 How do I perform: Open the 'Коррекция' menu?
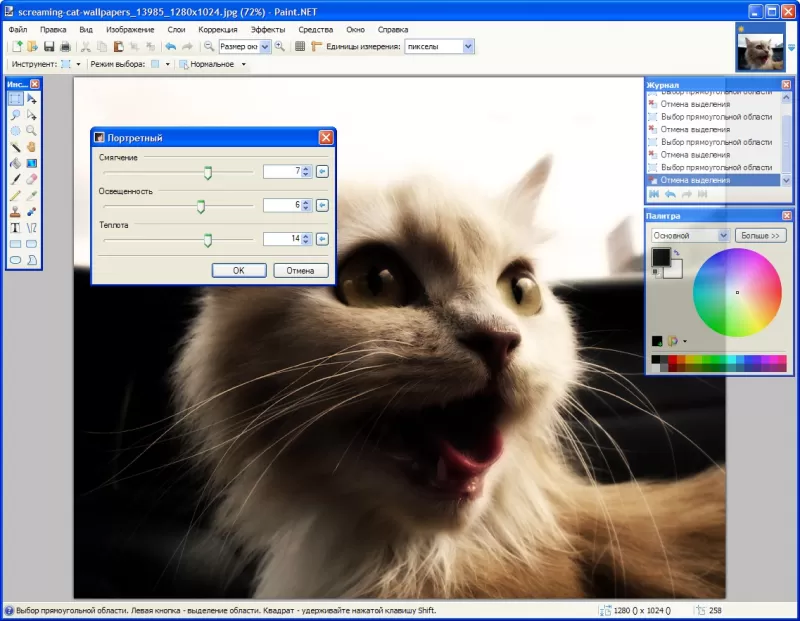(x=218, y=30)
